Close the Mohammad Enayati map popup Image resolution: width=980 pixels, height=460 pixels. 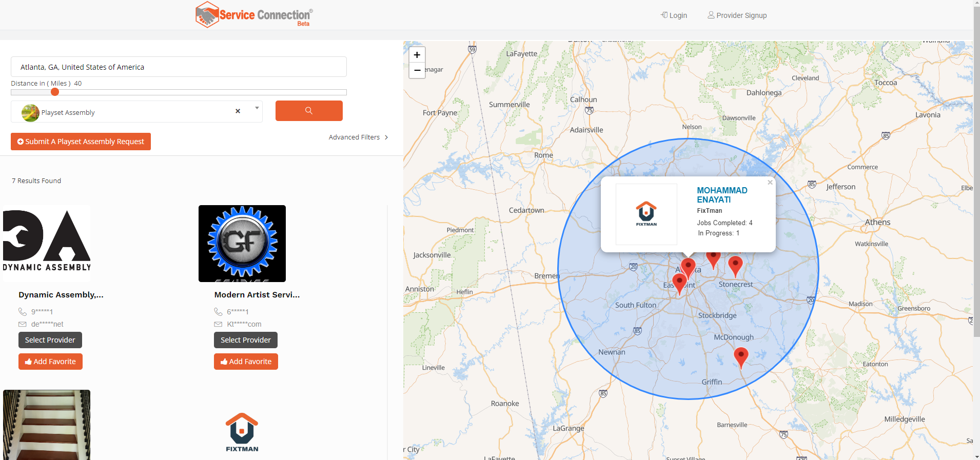[x=770, y=183]
